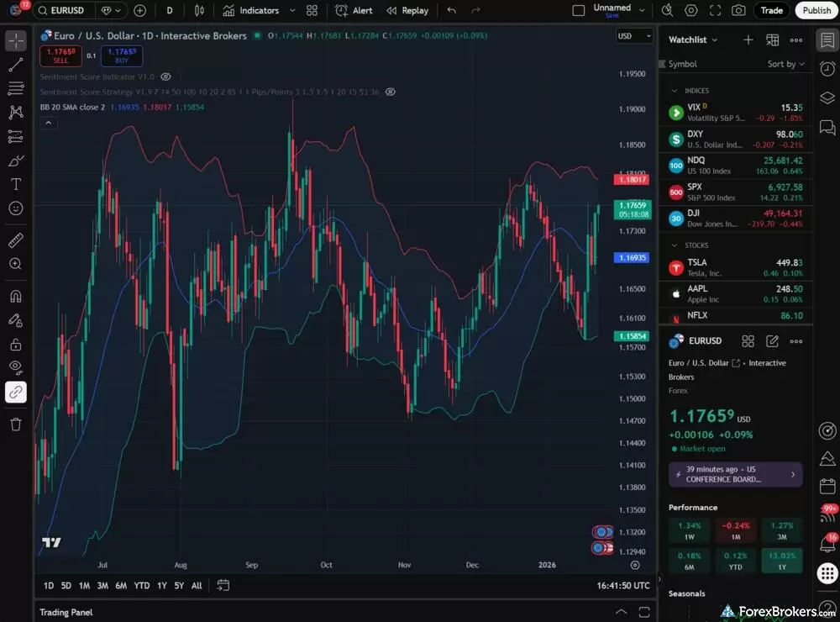Click the 1.17659 BUY button
This screenshot has height=622, width=840.
122,55
